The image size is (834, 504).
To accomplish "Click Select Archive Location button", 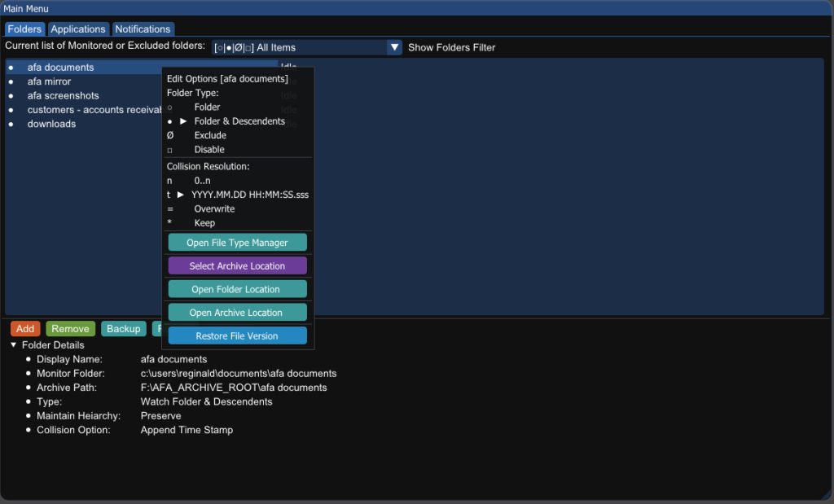I will click(x=237, y=265).
